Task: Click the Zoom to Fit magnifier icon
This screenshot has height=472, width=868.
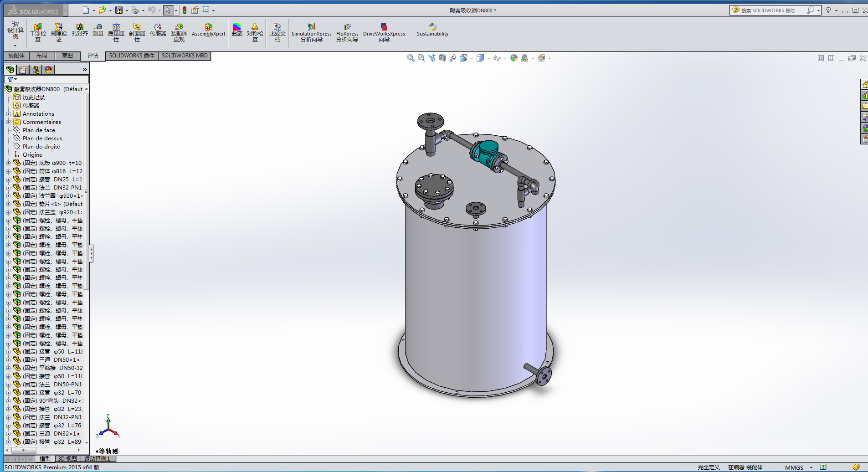Action: coord(411,58)
